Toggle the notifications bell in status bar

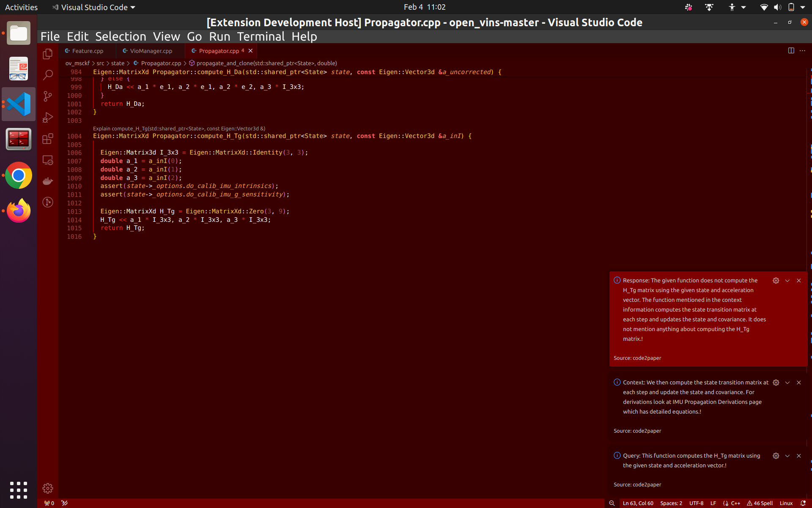tap(803, 503)
